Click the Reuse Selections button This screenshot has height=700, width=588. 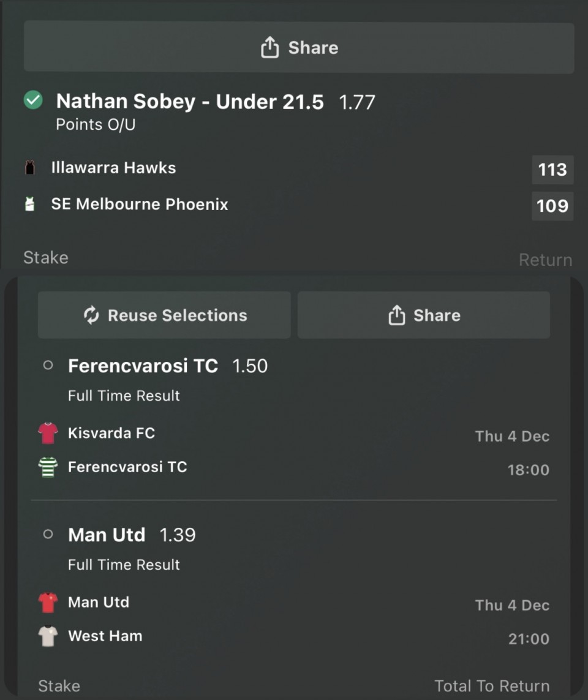click(164, 315)
